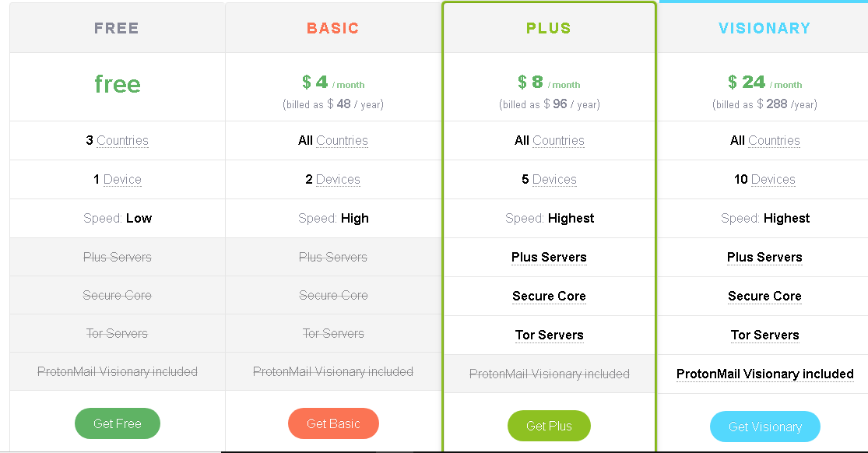Click the 2 Devices link under Basic
The width and height of the screenshot is (868, 453).
point(339,179)
